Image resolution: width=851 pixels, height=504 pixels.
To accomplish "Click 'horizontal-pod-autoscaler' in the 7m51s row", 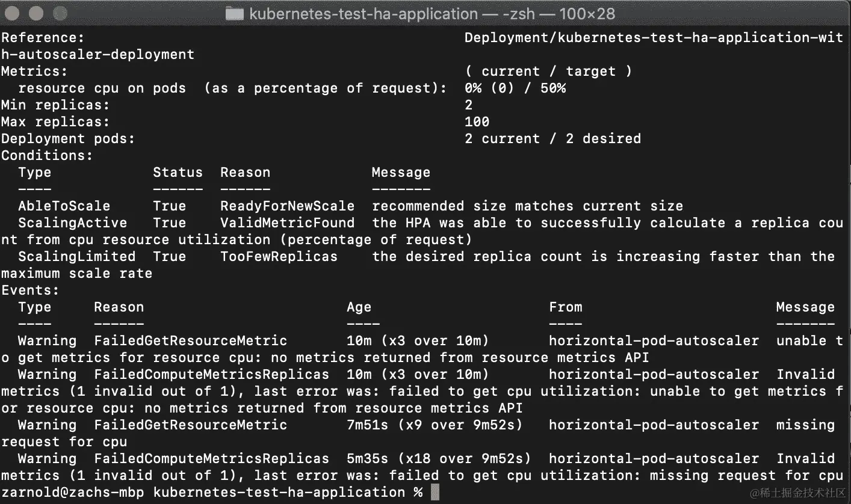I will tap(654, 425).
